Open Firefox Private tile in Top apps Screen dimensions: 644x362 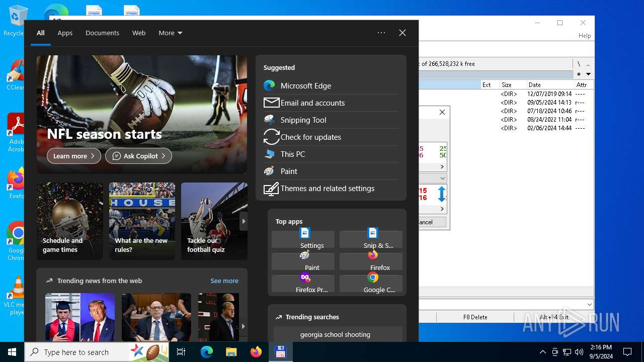point(303,284)
